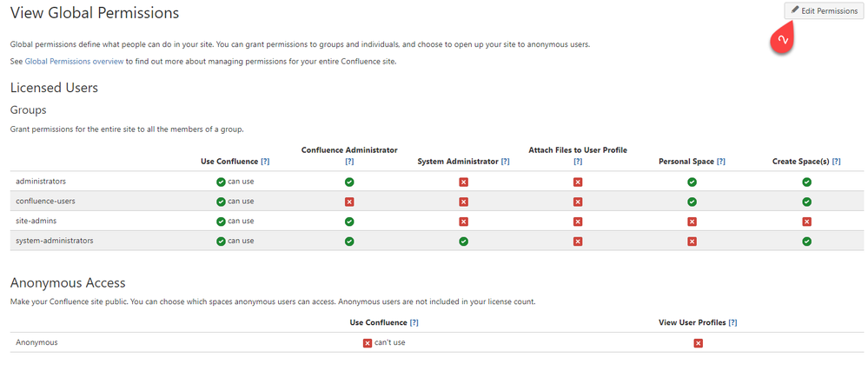Click system-administrators Create Space(s) check icon
This screenshot has height=384, width=868.
[807, 242]
